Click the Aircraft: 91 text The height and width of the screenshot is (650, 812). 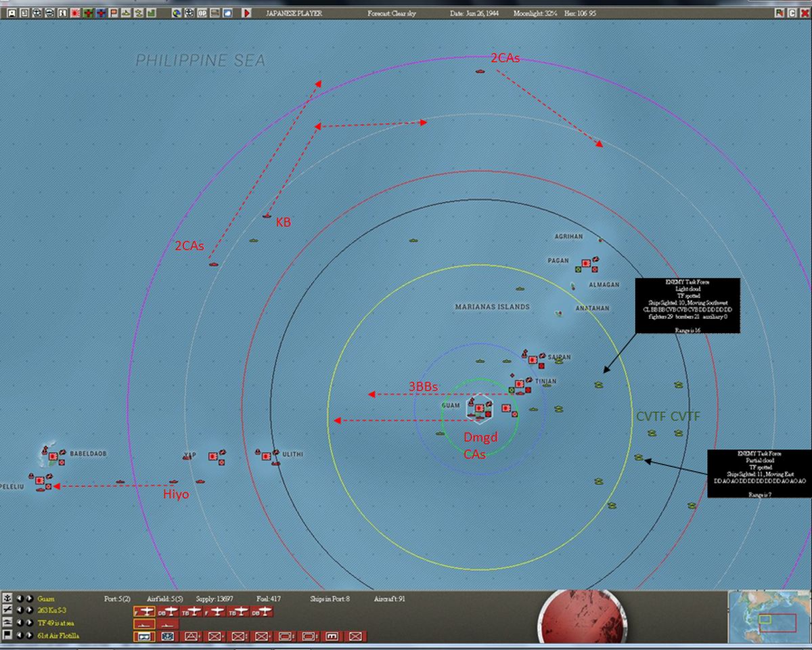click(x=389, y=599)
